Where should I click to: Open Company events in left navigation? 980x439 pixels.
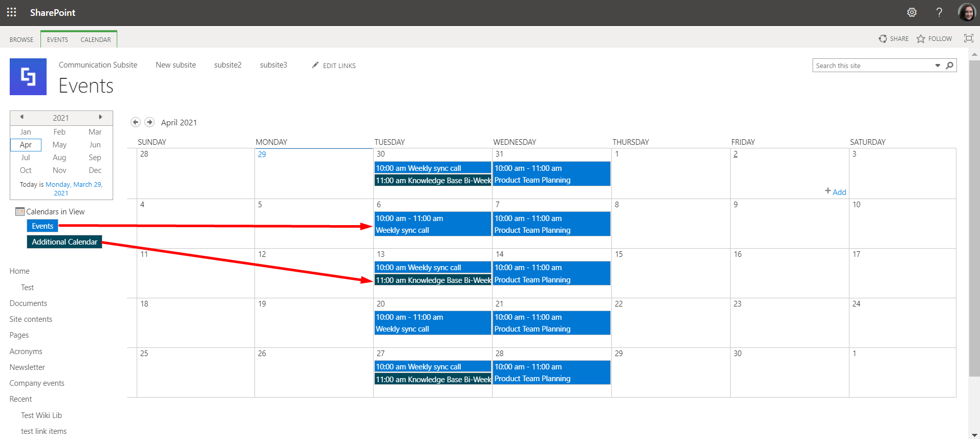point(37,383)
